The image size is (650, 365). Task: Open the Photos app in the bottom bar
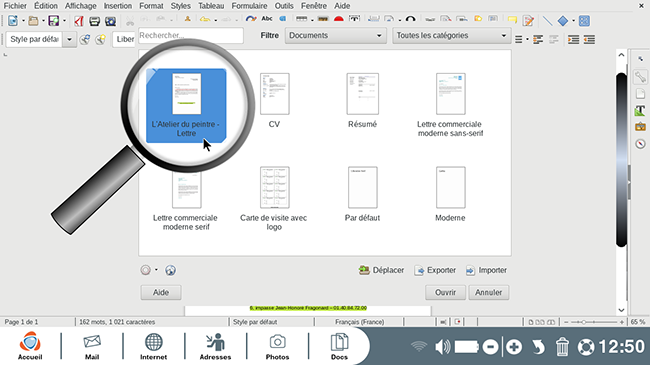pos(277,346)
